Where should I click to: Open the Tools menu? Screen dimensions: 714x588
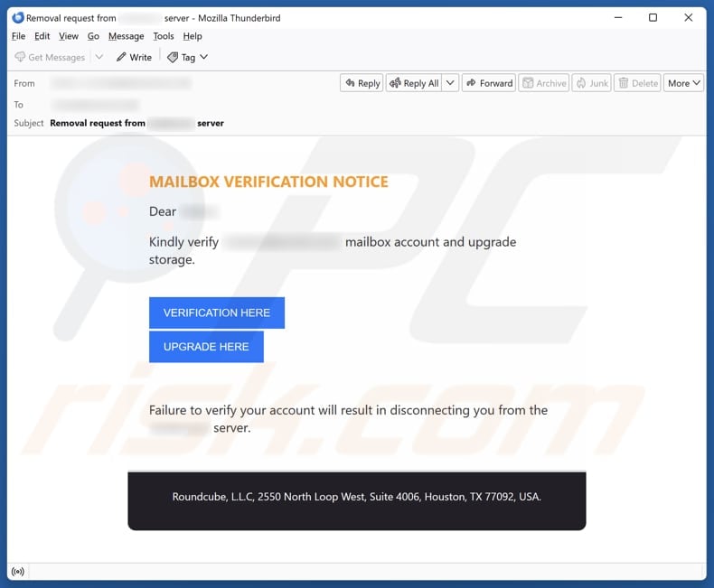pyautogui.click(x=164, y=36)
